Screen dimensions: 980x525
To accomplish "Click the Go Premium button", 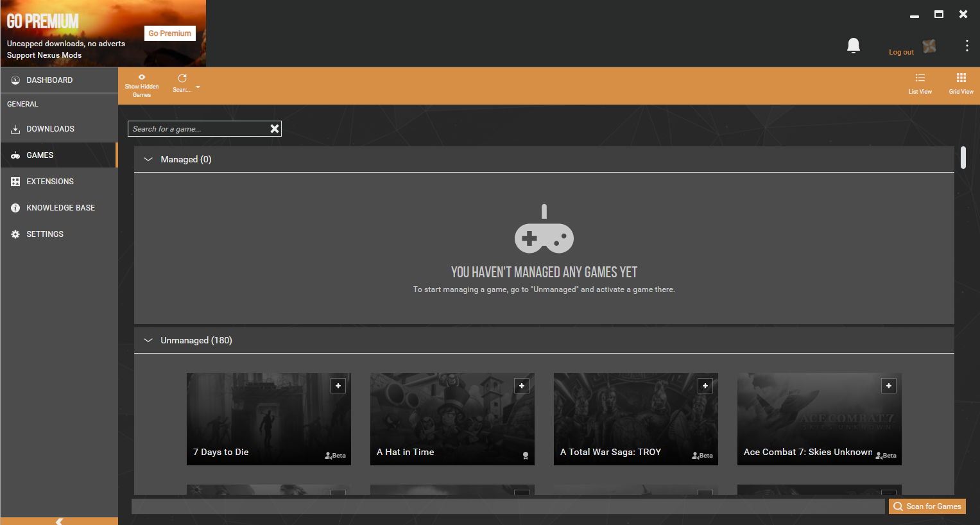I will tap(170, 33).
